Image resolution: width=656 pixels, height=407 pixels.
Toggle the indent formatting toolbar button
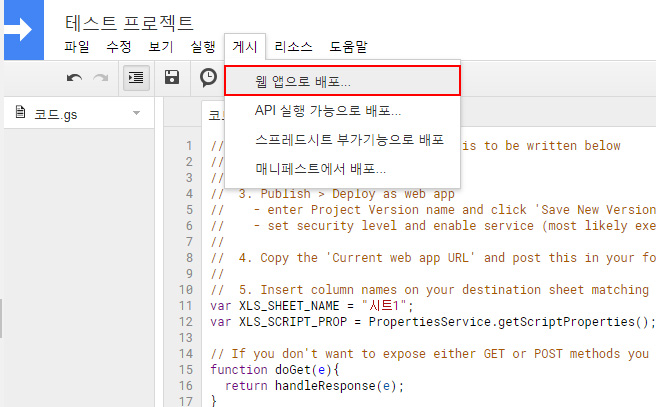pyautogui.click(x=135, y=78)
